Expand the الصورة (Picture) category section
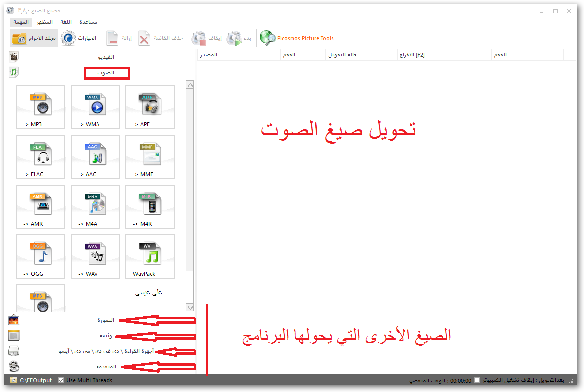The width and height of the screenshot is (584, 392). [106, 320]
